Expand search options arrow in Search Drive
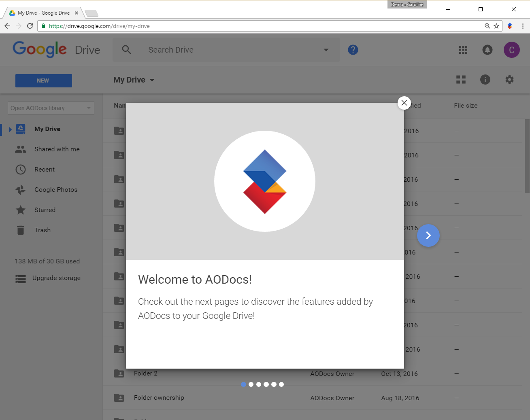 tap(326, 50)
